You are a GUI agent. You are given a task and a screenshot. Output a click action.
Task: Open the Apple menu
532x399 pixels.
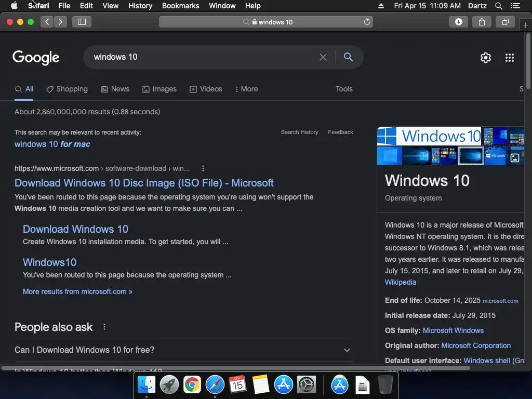coord(14,6)
